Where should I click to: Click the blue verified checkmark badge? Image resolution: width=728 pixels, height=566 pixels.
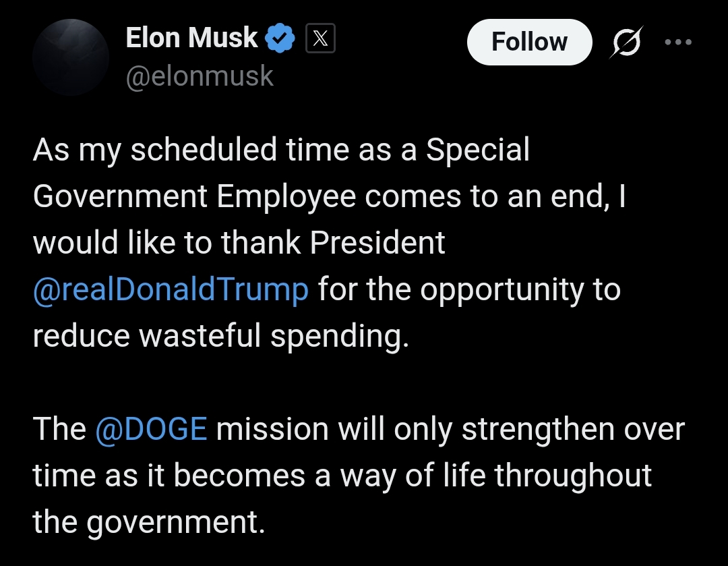(280, 38)
